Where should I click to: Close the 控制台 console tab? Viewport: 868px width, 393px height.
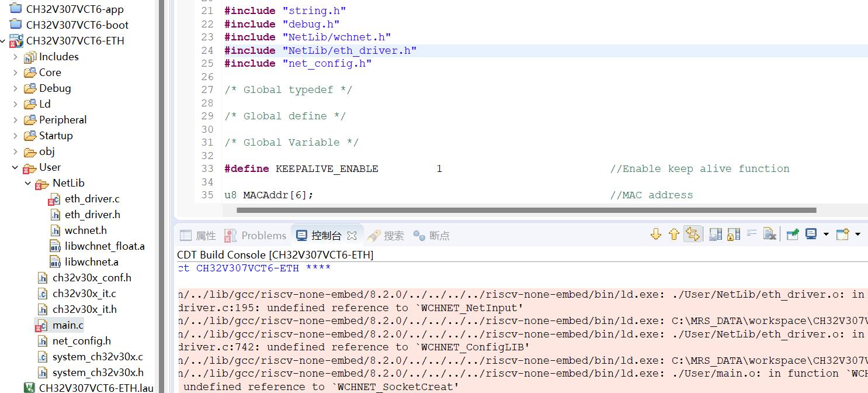(x=352, y=236)
